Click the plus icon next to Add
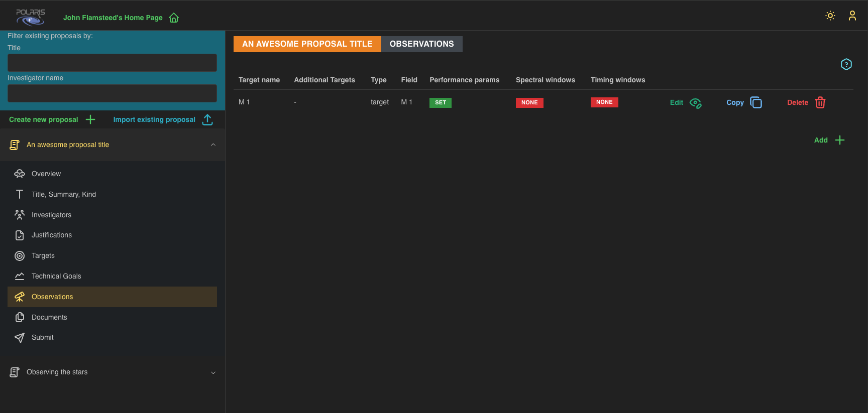Viewport: 868px width, 413px height. point(839,140)
